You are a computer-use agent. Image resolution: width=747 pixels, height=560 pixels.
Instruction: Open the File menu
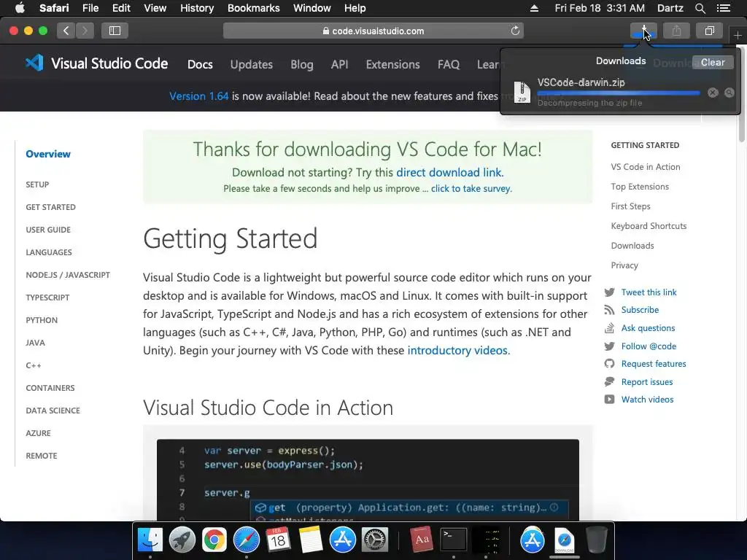90,8
